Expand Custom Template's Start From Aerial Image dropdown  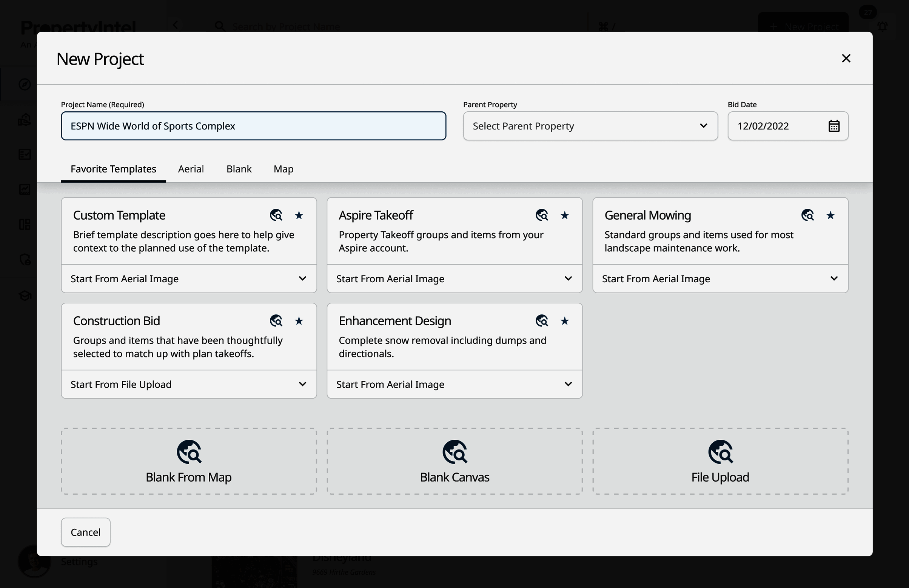pyautogui.click(x=189, y=279)
